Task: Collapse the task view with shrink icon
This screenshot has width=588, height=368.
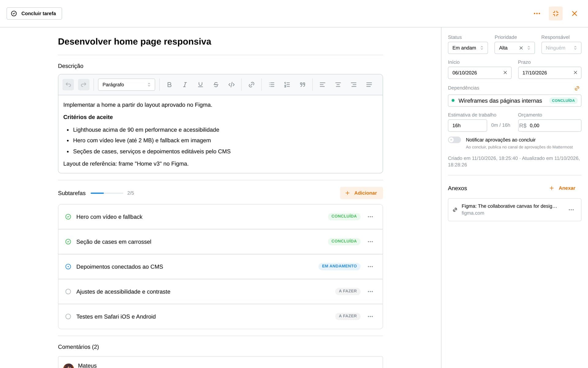Action: [x=556, y=13]
